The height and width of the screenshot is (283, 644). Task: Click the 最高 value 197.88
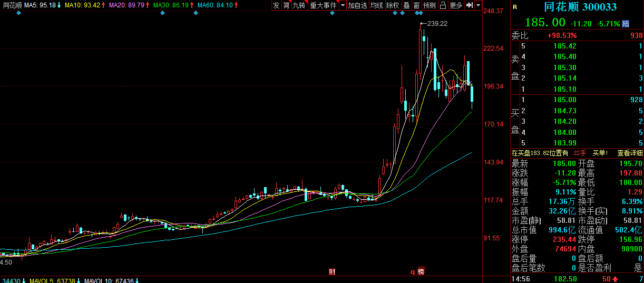tap(631, 173)
